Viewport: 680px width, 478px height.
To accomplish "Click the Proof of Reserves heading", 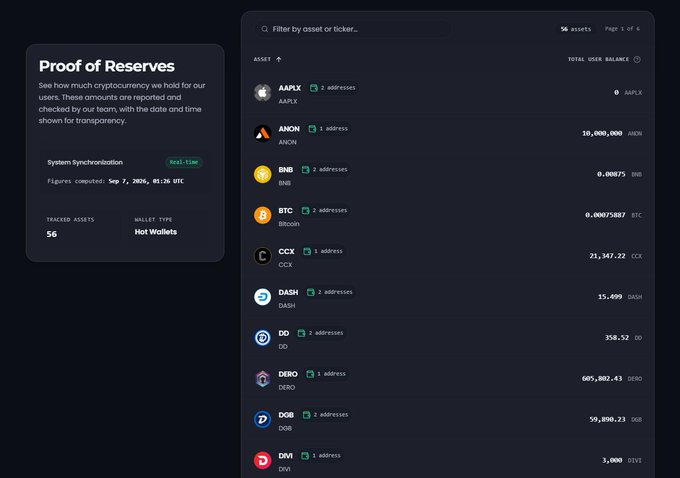I will (107, 66).
